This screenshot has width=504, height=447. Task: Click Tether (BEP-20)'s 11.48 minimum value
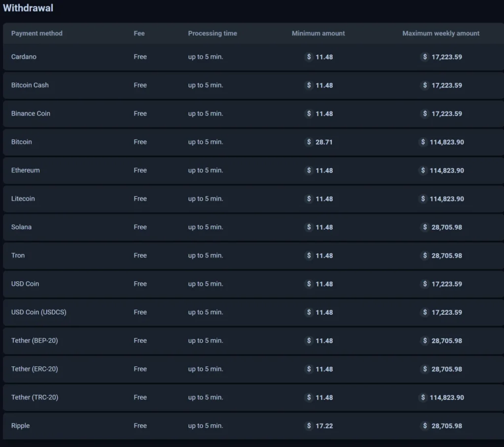point(324,341)
